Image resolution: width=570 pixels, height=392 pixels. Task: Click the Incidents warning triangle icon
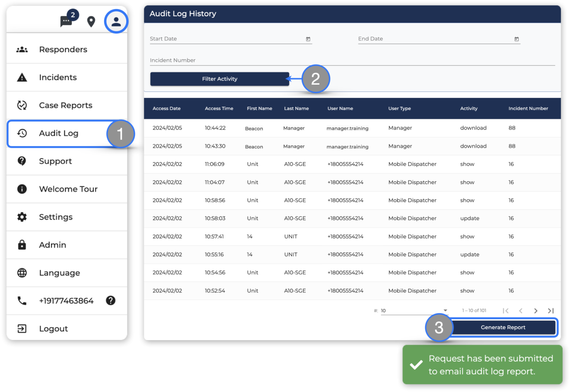tap(22, 77)
